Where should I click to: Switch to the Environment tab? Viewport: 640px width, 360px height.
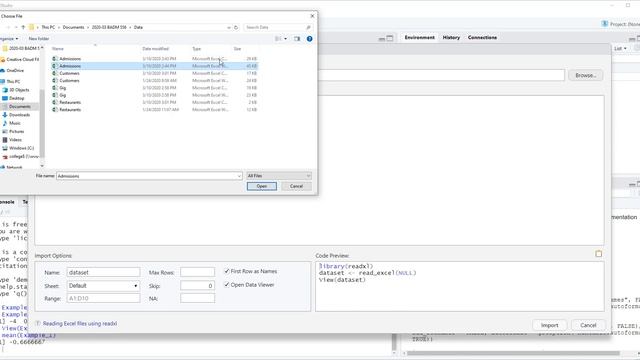pos(420,38)
